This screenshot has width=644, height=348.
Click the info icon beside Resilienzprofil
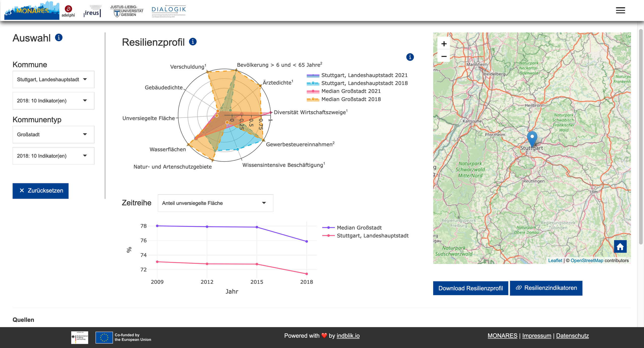[x=193, y=42]
